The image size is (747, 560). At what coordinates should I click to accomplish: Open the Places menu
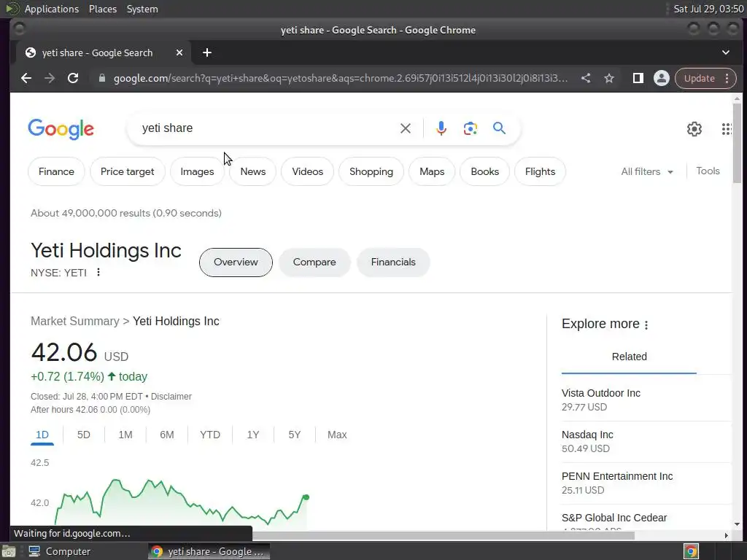click(x=103, y=9)
